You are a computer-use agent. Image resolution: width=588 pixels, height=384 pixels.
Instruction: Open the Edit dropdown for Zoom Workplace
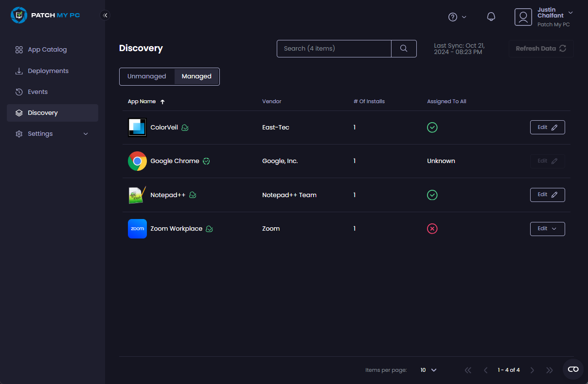(x=547, y=229)
